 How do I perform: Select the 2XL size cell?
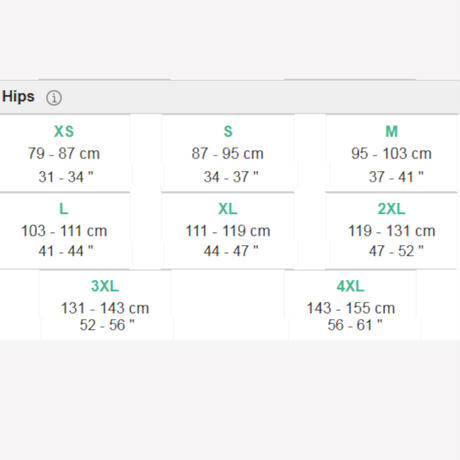click(x=391, y=231)
